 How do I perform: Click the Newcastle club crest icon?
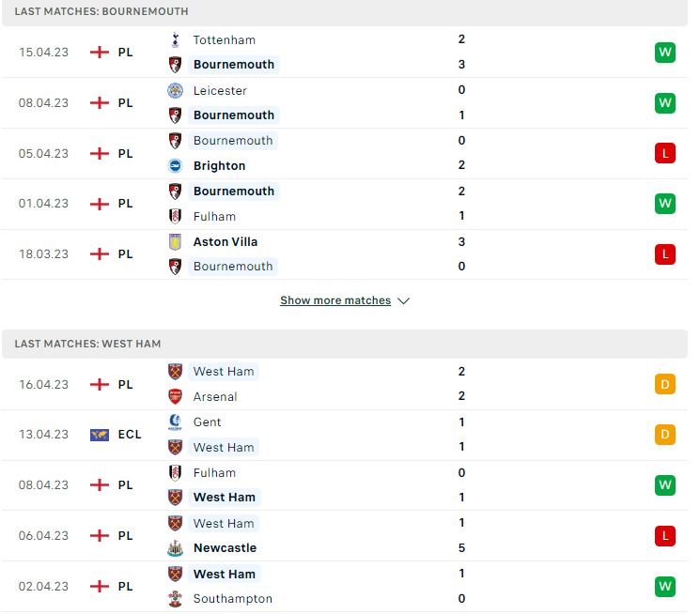(175, 548)
